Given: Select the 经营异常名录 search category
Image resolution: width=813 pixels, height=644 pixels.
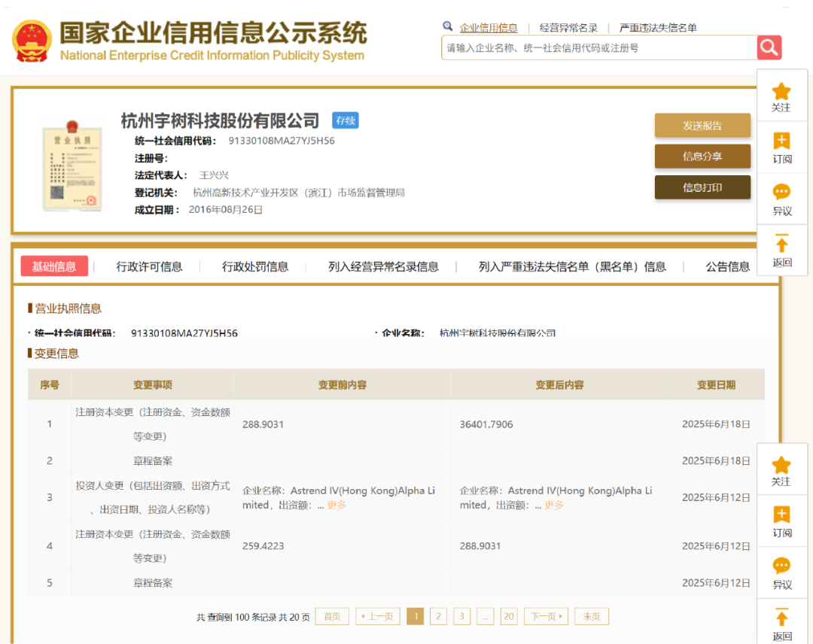Looking at the screenshot, I should 568,27.
